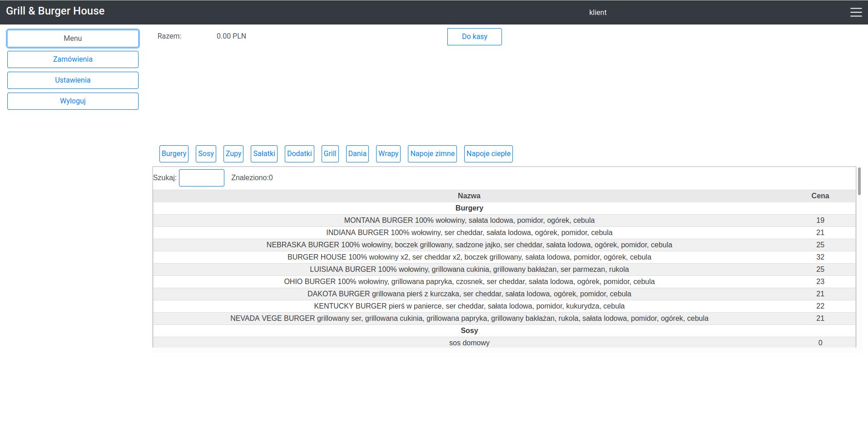Pick the OHIO BURGER row
This screenshot has height=422, width=868.
tap(504, 282)
